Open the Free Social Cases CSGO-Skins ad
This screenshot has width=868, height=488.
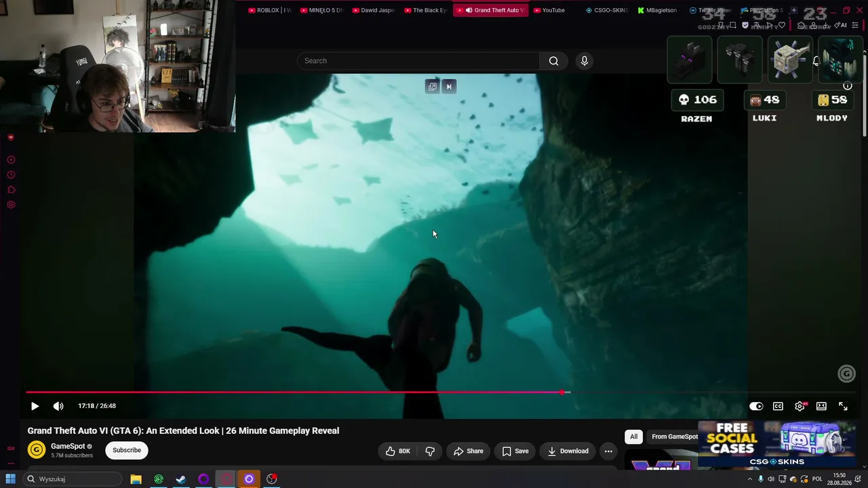(777, 445)
